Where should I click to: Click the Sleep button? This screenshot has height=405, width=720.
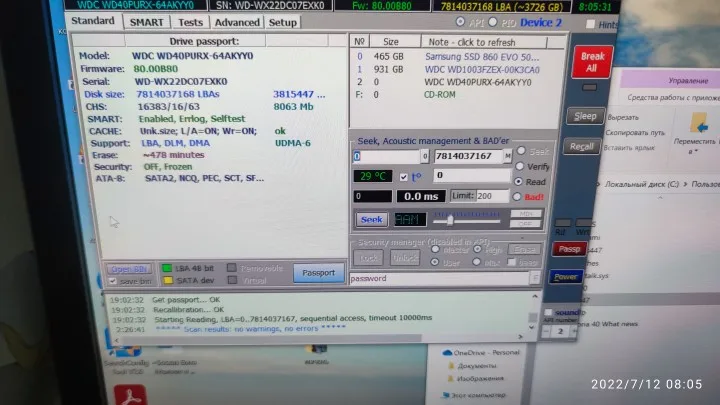click(x=585, y=116)
